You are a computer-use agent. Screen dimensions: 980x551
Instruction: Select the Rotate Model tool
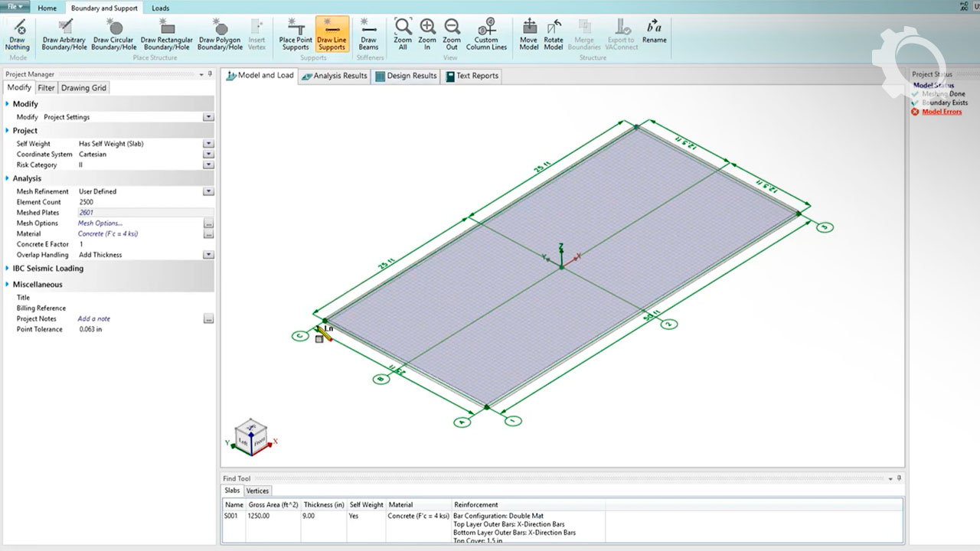point(553,34)
